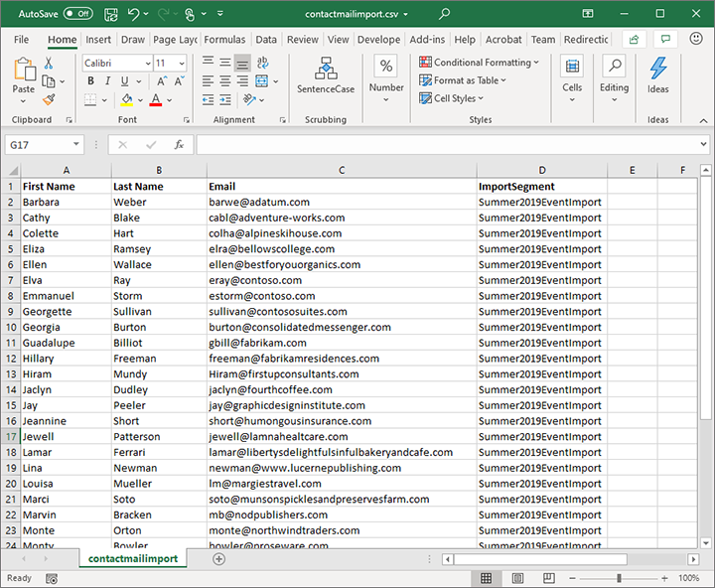Add a new sheet with plus icon

[x=219, y=559]
